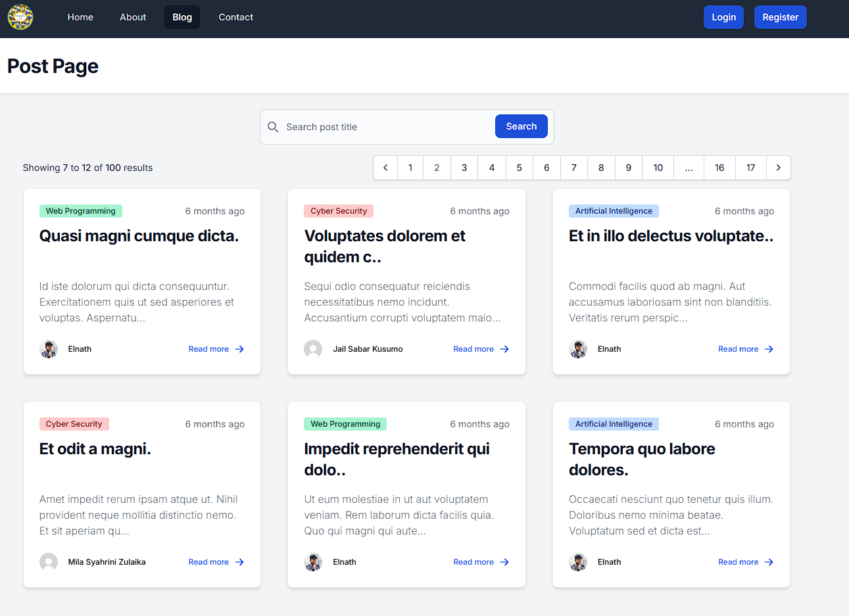
Task: Go to previous page with left chevron
Action: pyautogui.click(x=385, y=168)
